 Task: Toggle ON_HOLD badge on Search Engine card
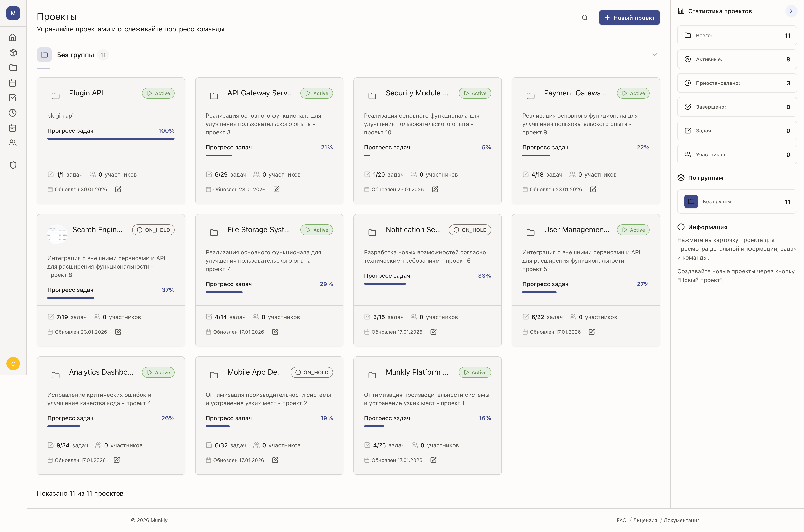[153, 230]
